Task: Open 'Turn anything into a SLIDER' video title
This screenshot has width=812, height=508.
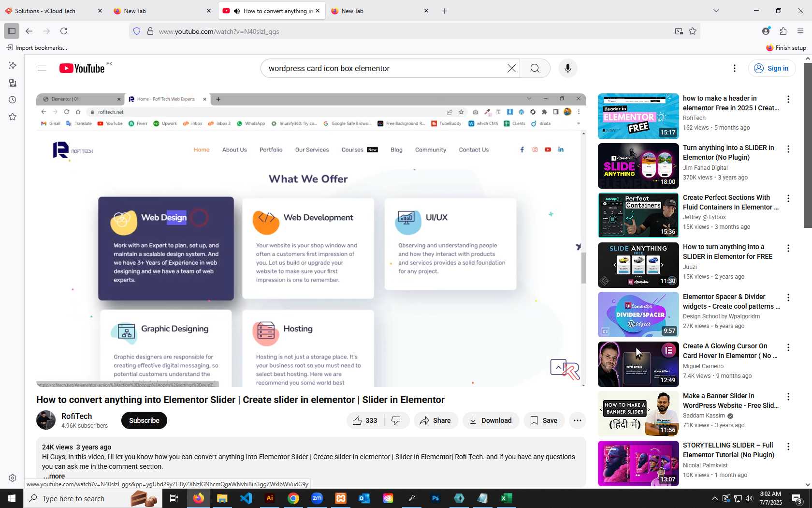Action: (728, 152)
